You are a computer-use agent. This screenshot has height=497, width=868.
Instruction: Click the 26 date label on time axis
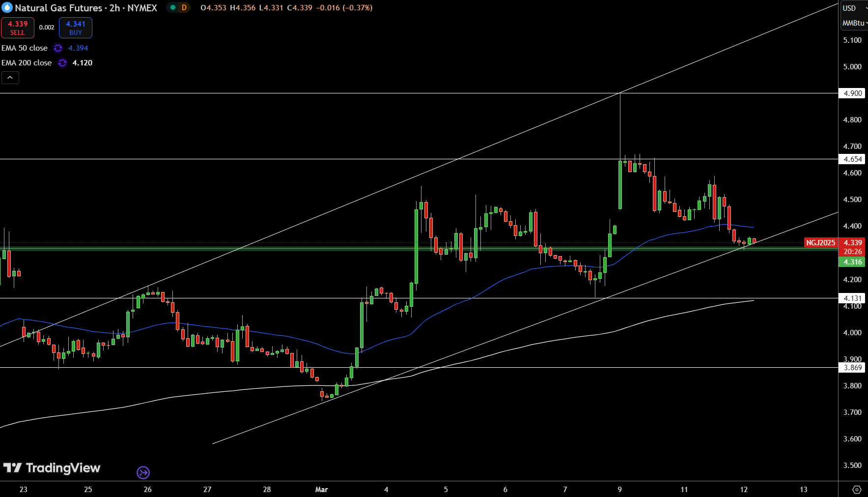(148, 490)
